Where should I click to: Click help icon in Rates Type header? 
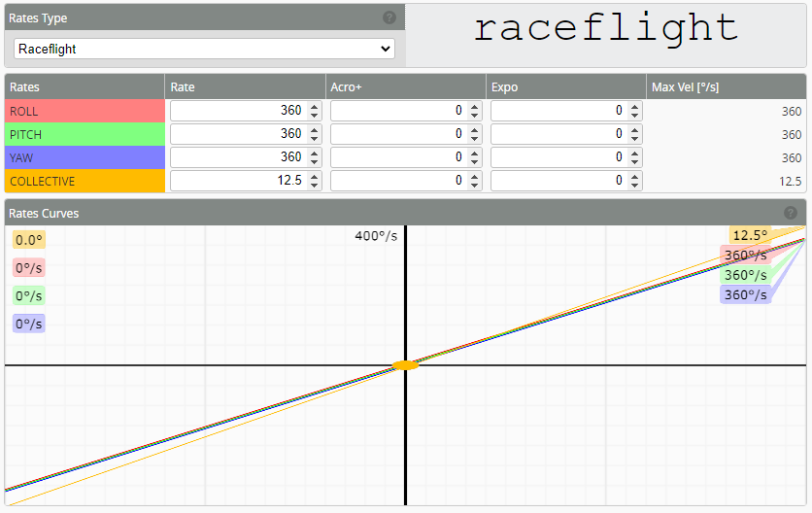click(389, 17)
